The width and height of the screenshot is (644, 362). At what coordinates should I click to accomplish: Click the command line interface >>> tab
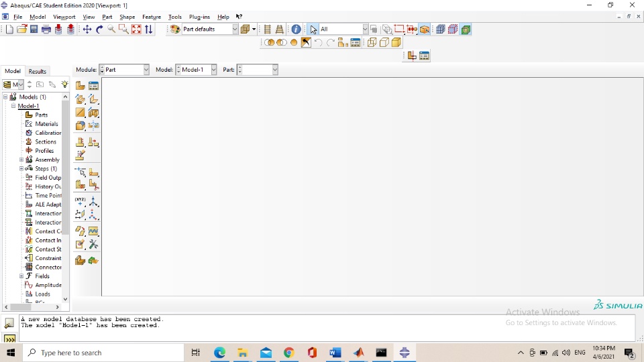pos(9,339)
